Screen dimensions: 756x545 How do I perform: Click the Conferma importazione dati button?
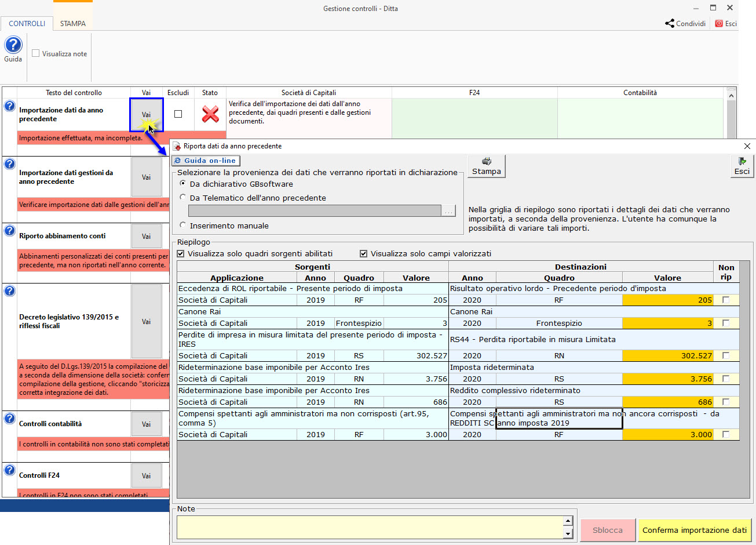695,530
